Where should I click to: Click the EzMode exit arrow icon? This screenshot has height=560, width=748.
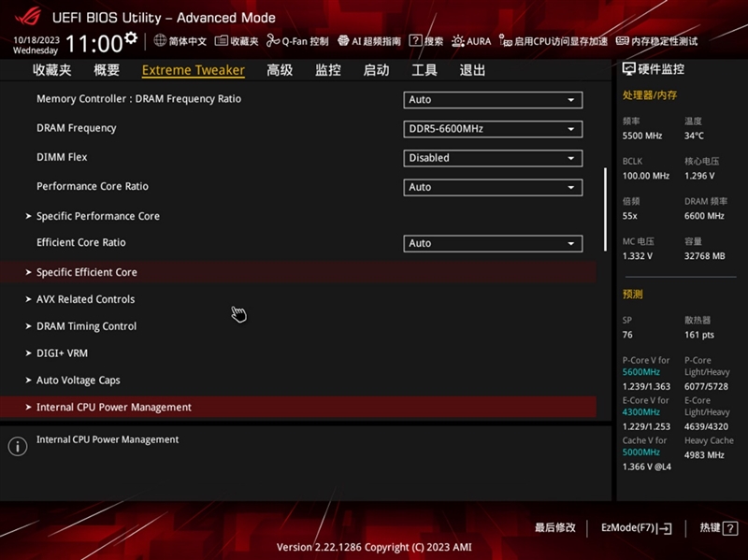(x=665, y=528)
